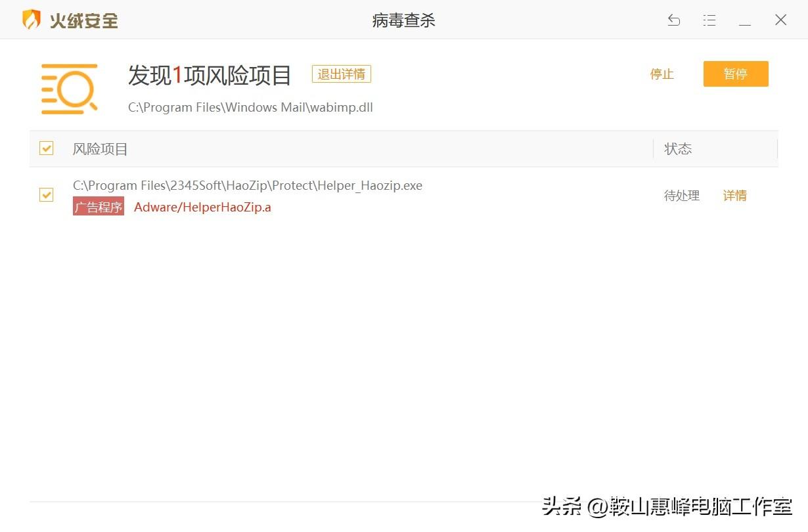Click the 广告程序 red tag
The height and width of the screenshot is (532, 808).
pyautogui.click(x=99, y=207)
